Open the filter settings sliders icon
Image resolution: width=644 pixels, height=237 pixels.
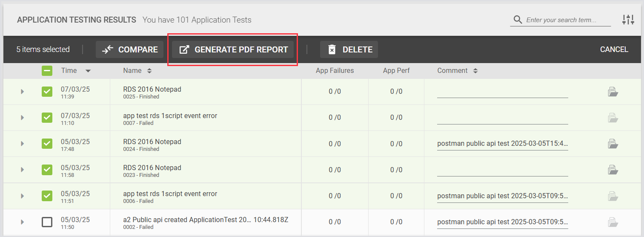pyautogui.click(x=628, y=20)
